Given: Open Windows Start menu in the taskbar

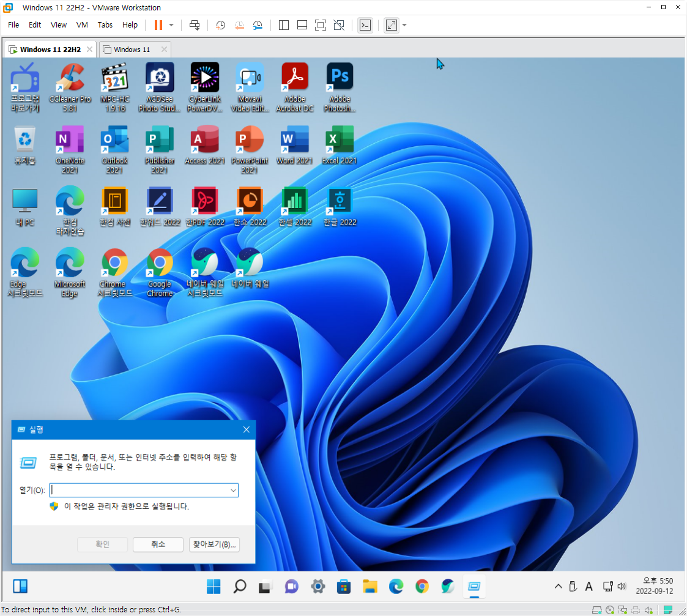Looking at the screenshot, I should point(214,587).
